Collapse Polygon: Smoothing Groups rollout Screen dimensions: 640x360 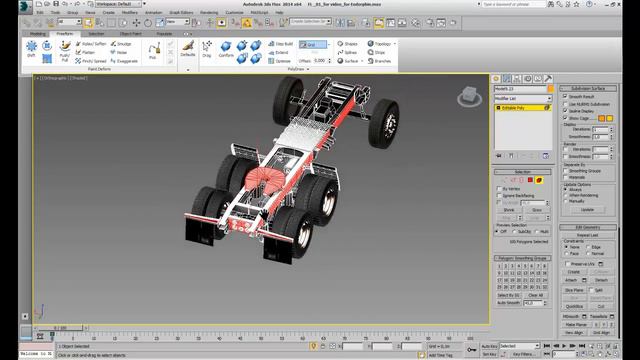point(523,258)
